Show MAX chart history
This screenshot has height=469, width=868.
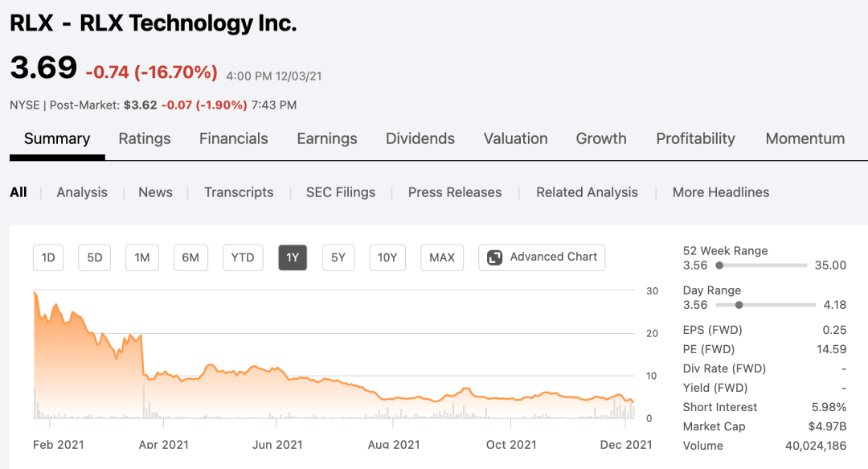point(442,257)
